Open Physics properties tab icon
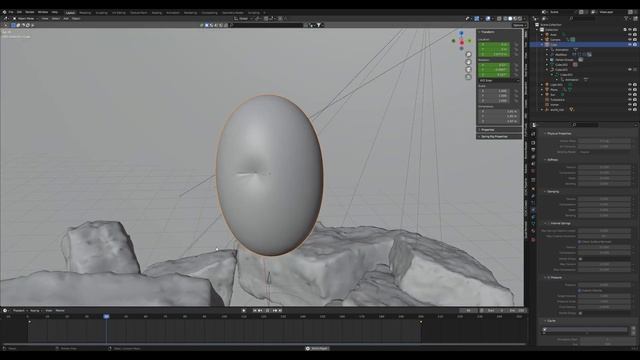 (x=533, y=210)
